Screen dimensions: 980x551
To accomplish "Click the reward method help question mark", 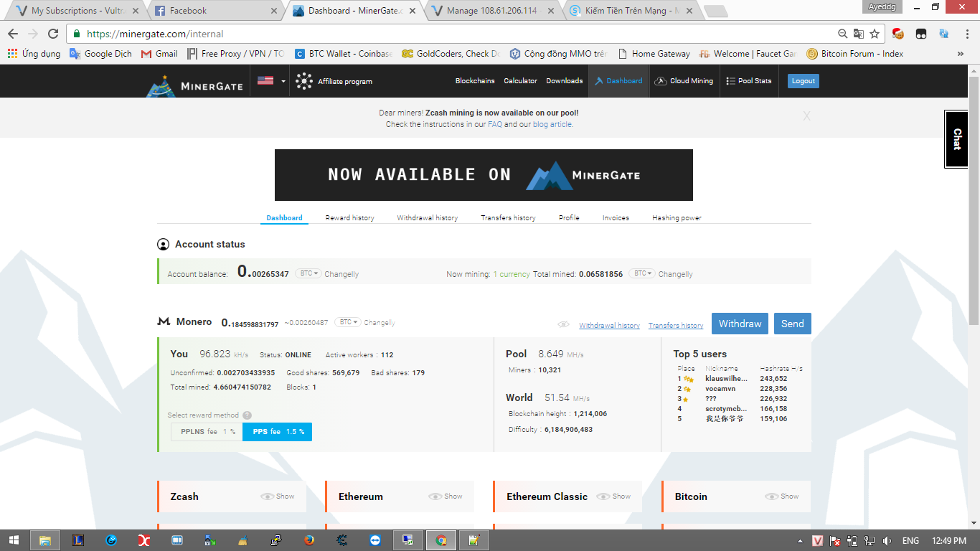I will [247, 415].
